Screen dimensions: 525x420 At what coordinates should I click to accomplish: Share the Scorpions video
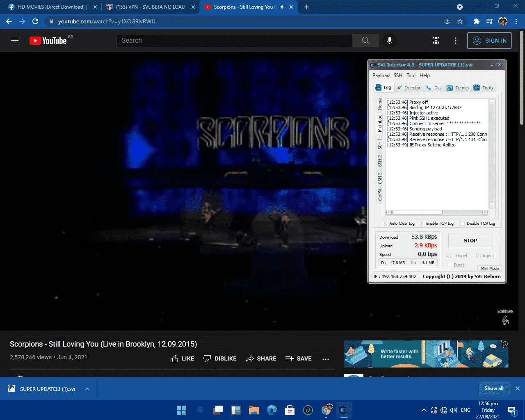(261, 358)
